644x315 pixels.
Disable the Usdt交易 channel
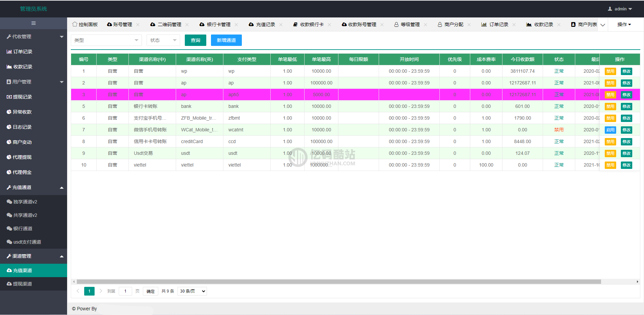click(610, 153)
